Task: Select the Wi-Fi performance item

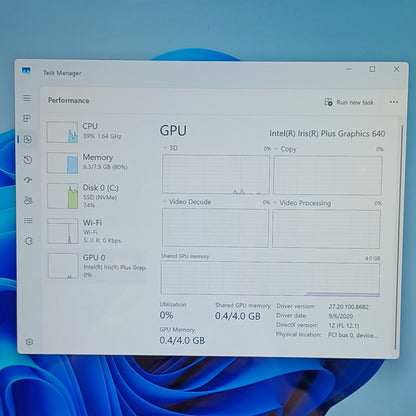Action: click(96, 231)
